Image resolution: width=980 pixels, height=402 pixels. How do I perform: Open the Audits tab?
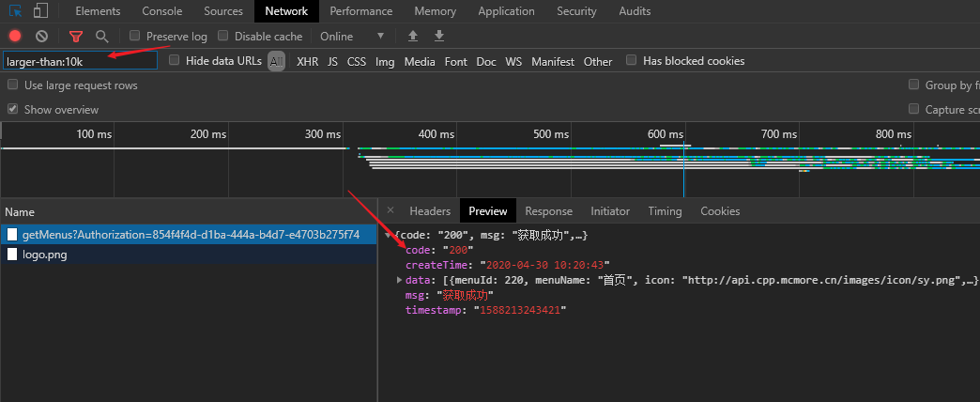click(x=635, y=11)
